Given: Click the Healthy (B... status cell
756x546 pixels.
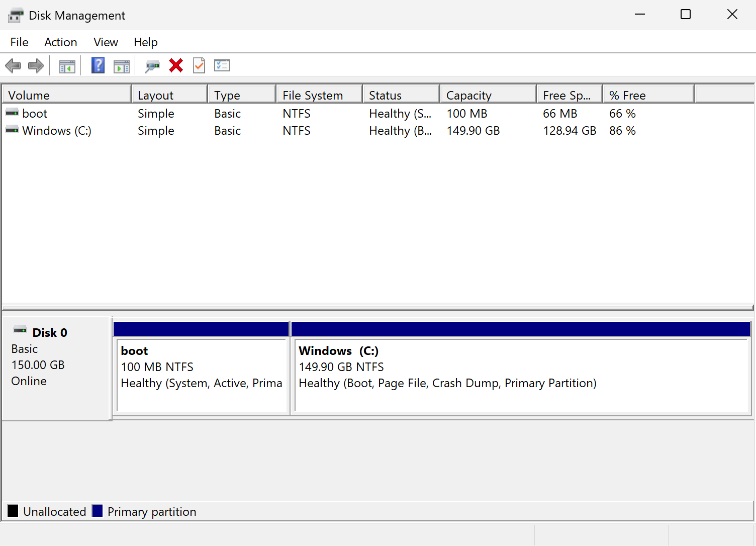Looking at the screenshot, I should [x=400, y=131].
